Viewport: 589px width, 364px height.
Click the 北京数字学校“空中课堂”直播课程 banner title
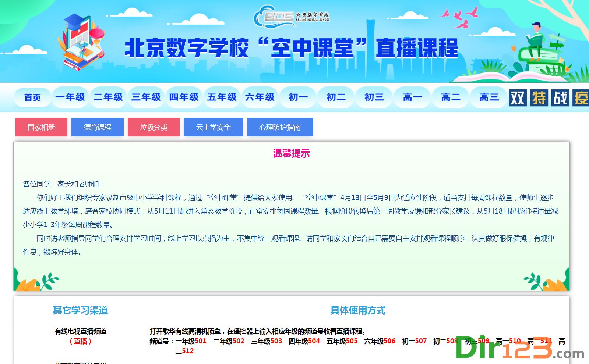(291, 49)
